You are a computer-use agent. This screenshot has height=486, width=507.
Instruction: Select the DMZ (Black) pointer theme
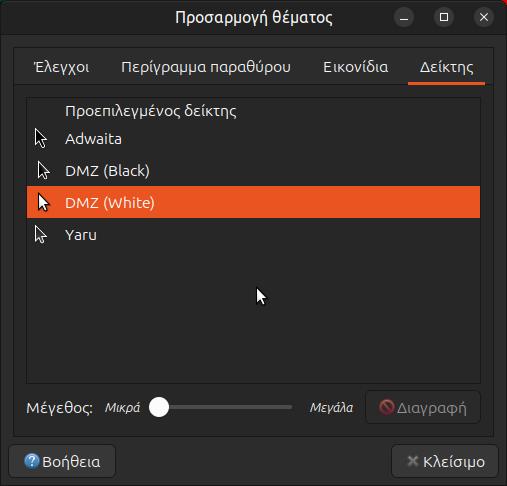coord(253,170)
